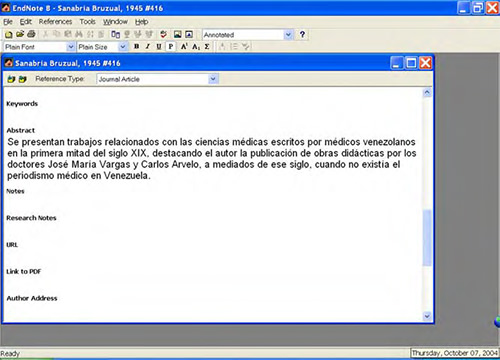Image resolution: width=500 pixels, height=360 pixels.
Task: Click scroll down arrow in reference window
Action: [x=427, y=316]
